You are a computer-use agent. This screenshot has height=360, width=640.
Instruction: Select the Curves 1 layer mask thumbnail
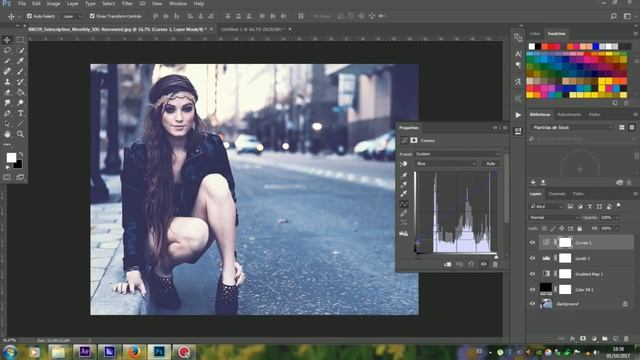click(x=565, y=242)
